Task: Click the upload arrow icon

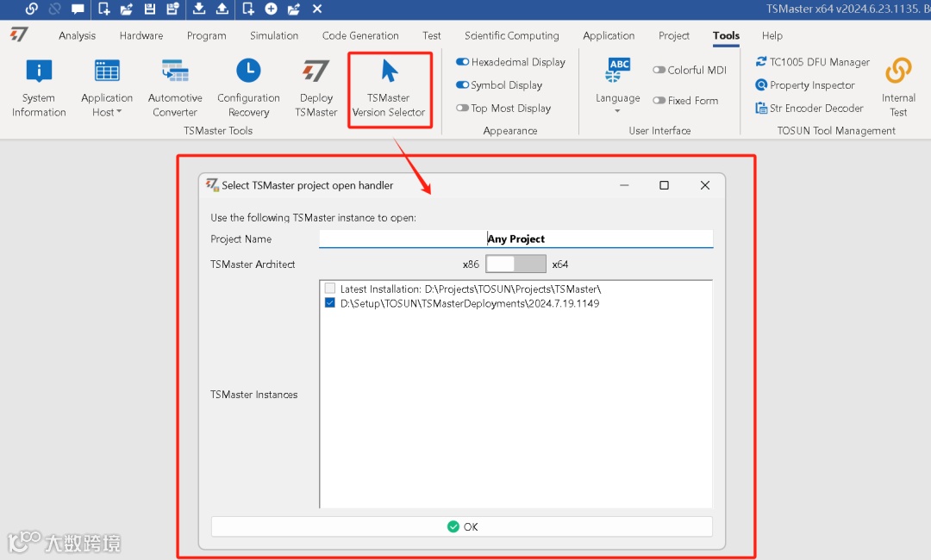Action: coord(222,9)
